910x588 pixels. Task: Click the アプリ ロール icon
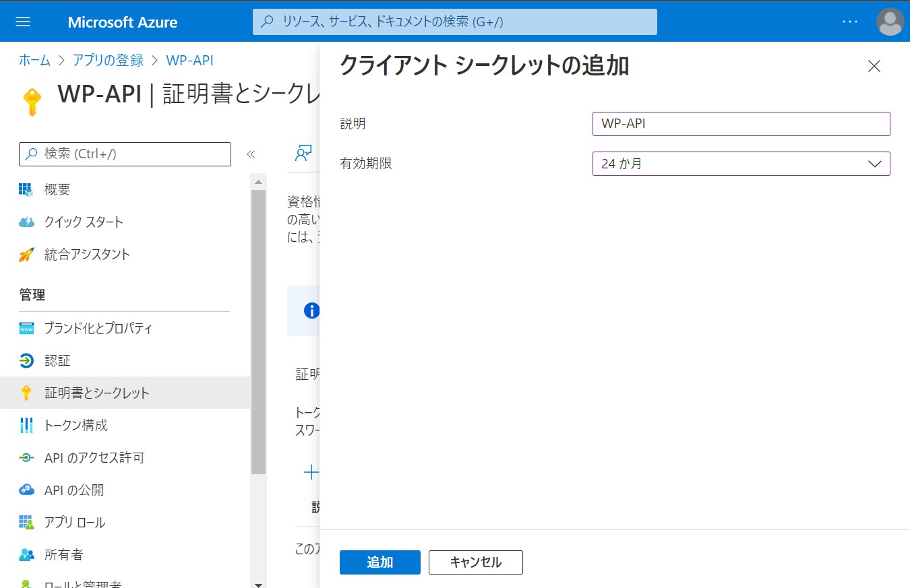point(26,523)
